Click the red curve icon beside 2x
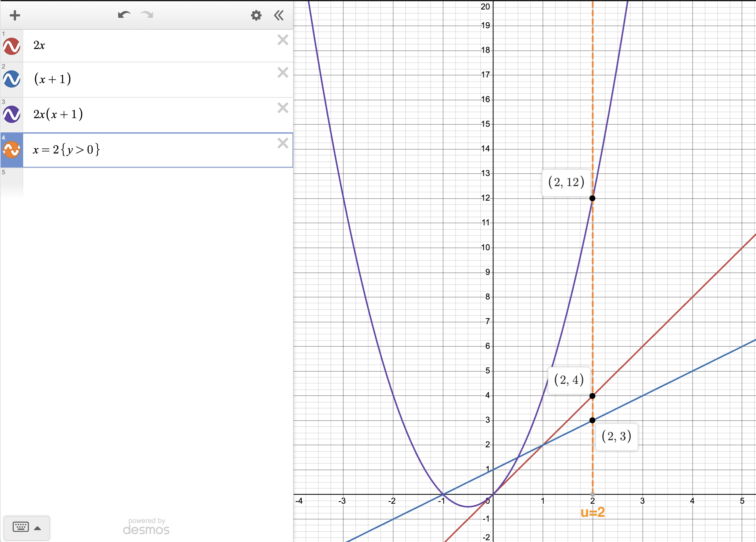This screenshot has width=756, height=542. click(x=11, y=46)
